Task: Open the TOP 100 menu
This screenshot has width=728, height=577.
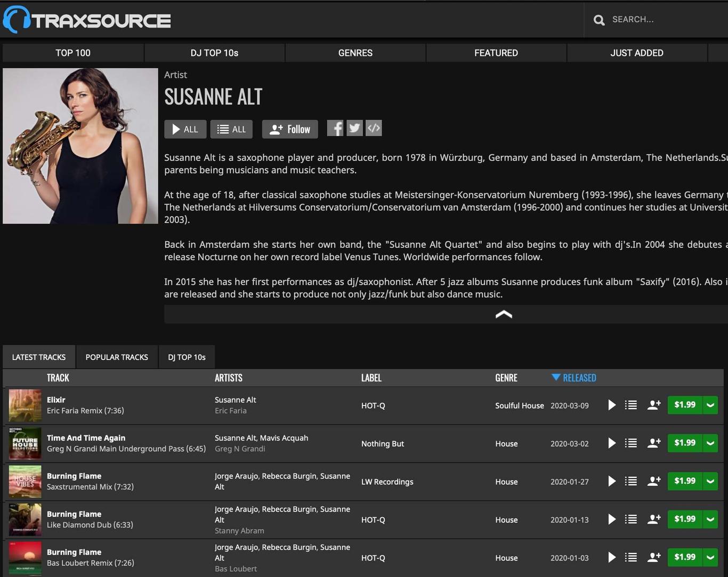Action: (73, 53)
